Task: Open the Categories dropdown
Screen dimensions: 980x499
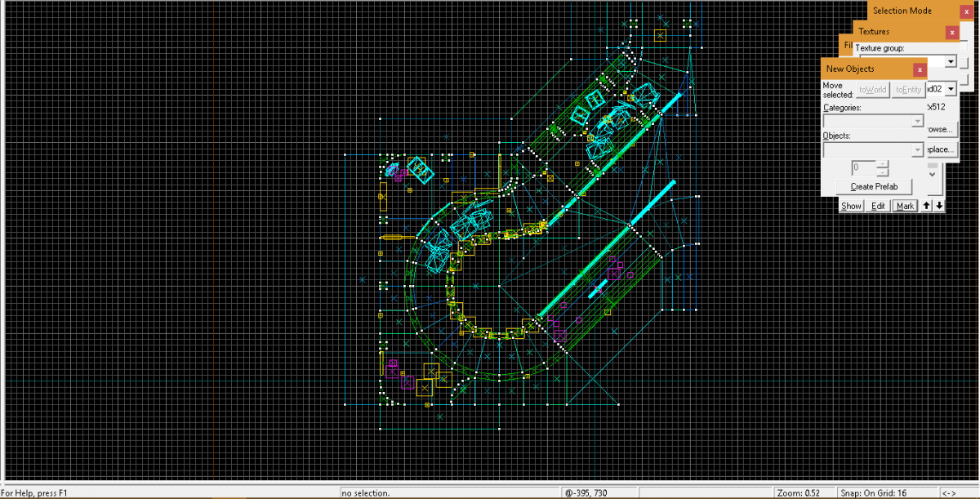Action: 917,121
